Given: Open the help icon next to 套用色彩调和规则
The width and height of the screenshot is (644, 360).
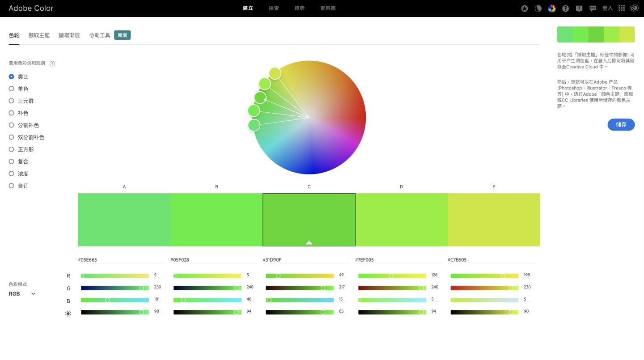Looking at the screenshot, I should tap(52, 63).
